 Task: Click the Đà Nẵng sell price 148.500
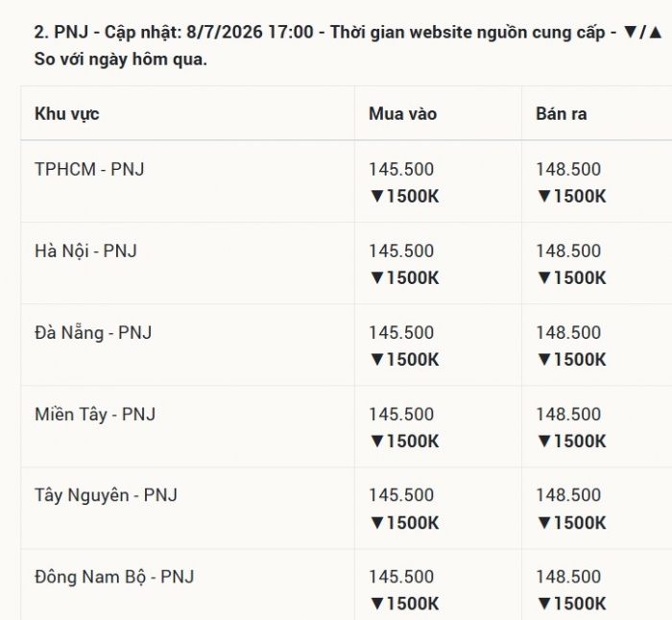568,333
